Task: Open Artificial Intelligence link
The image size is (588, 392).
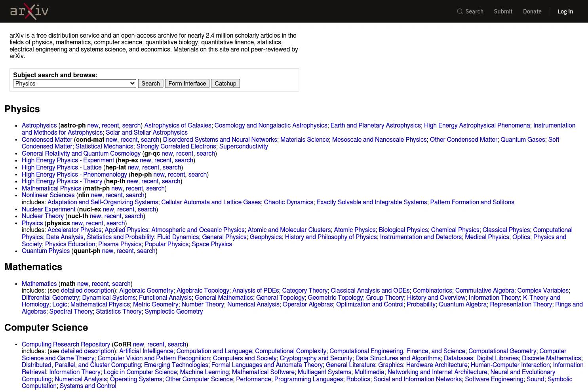Action: tap(146, 351)
